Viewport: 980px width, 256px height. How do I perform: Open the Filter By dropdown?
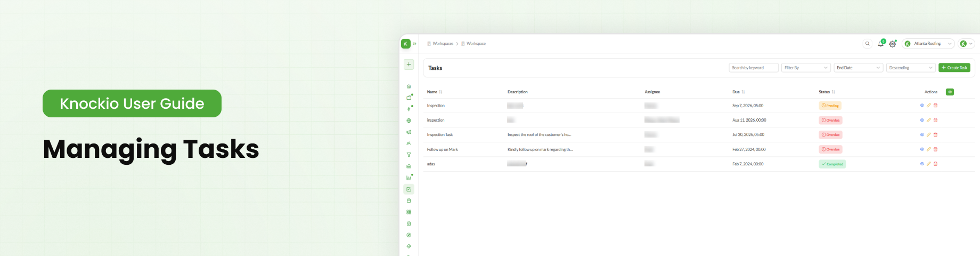pos(806,68)
